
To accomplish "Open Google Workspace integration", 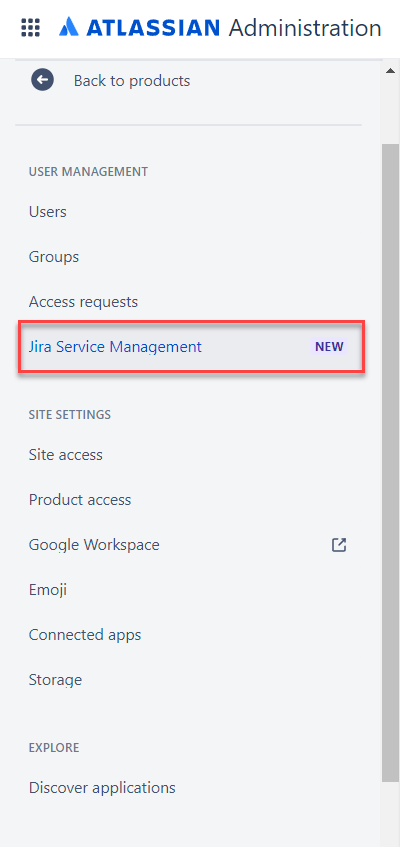I will coord(94,544).
